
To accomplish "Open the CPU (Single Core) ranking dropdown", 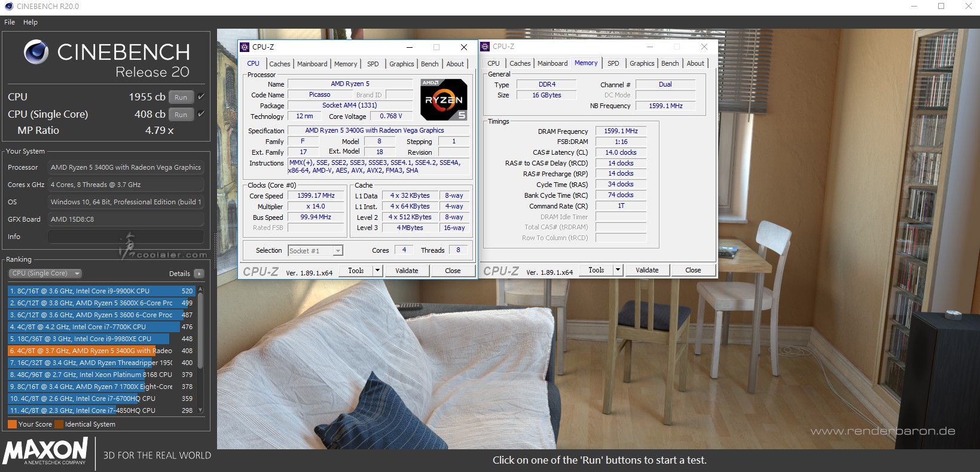I will 45,274.
